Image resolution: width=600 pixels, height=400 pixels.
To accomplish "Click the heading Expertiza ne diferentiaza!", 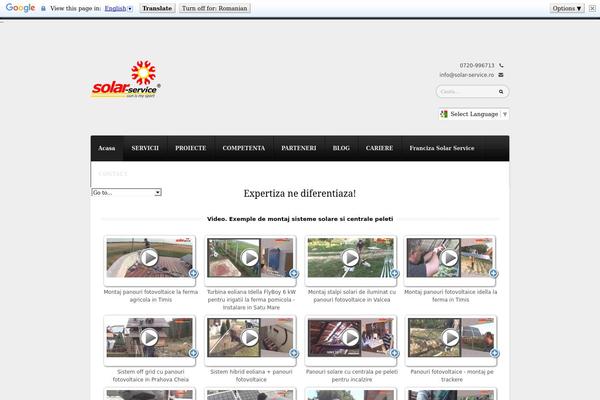I will click(300, 194).
